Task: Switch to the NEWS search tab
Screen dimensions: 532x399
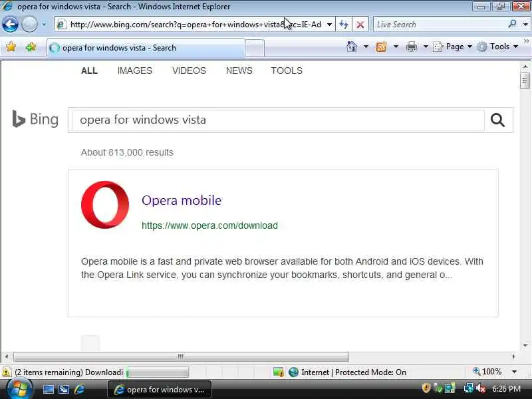Action: (x=239, y=70)
